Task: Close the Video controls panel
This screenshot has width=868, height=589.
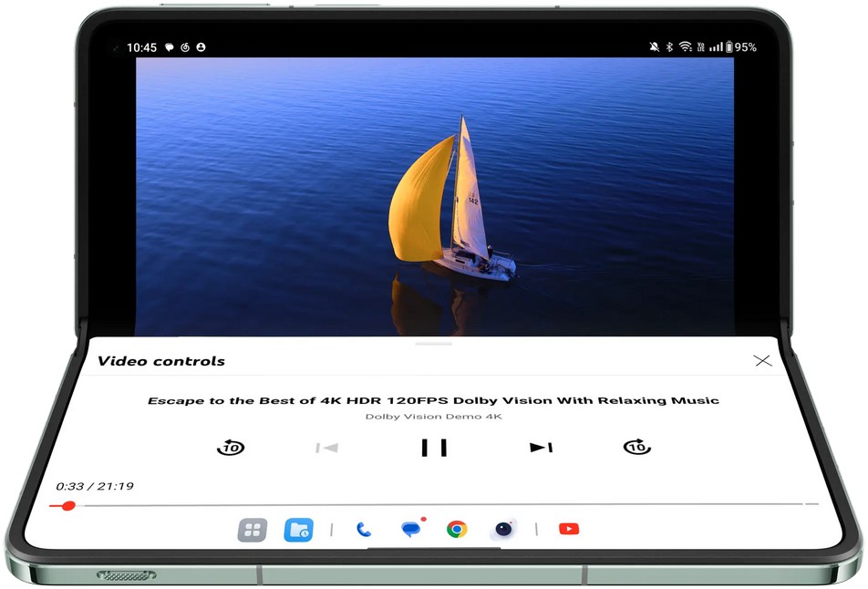Action: pyautogui.click(x=763, y=361)
